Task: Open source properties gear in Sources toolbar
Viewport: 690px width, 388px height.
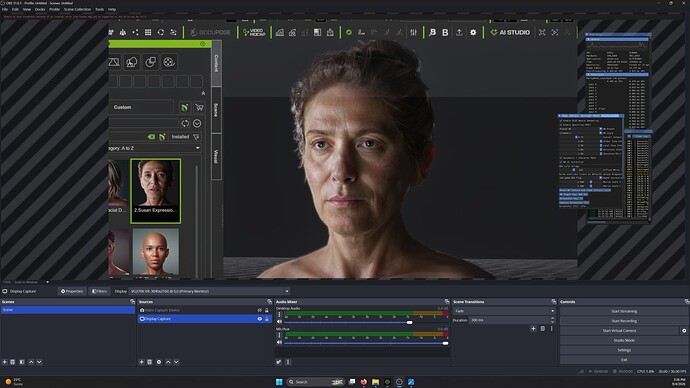Action: (x=159, y=362)
